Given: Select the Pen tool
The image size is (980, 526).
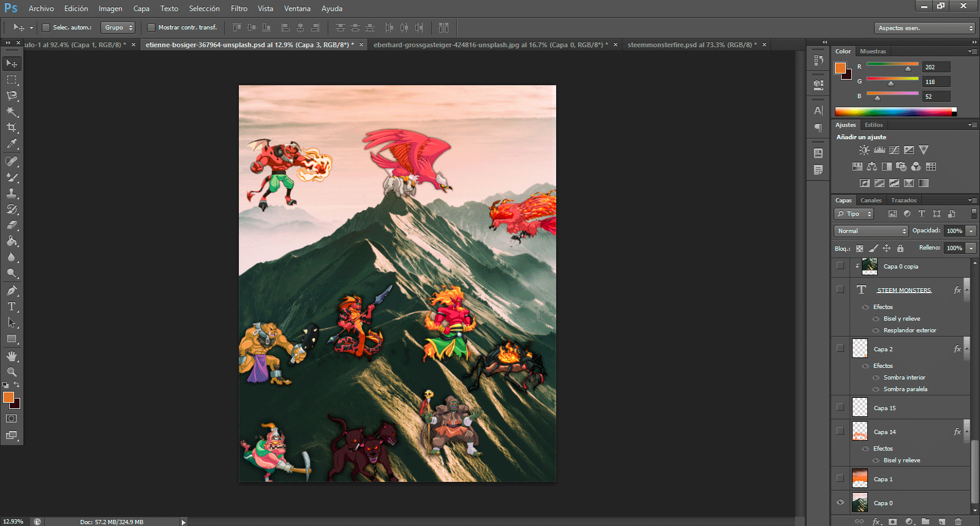Looking at the screenshot, I should (12, 291).
